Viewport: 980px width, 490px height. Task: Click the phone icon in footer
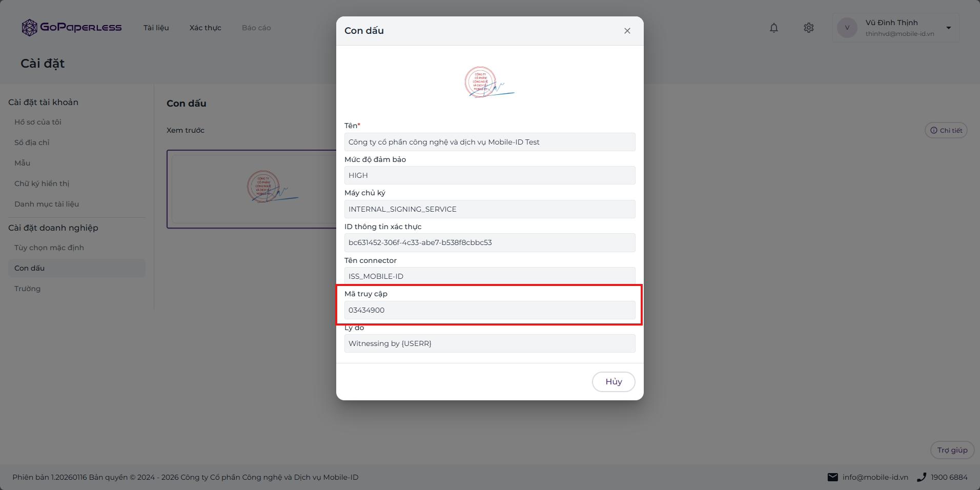922,477
